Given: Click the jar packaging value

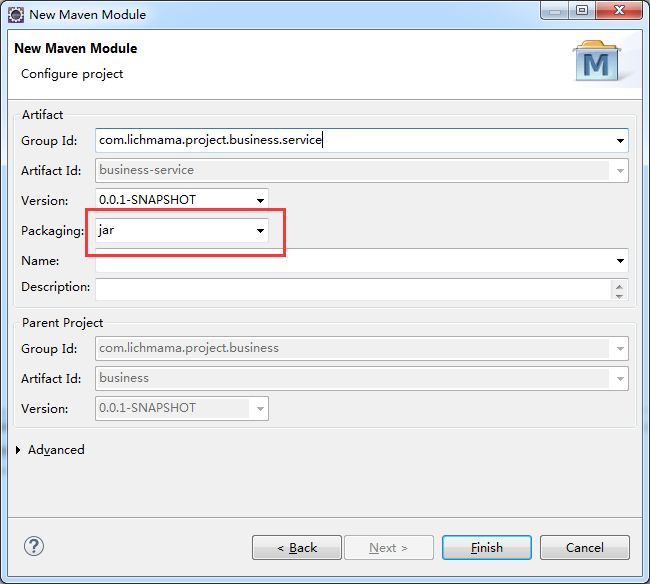Looking at the screenshot, I should click(106, 230).
